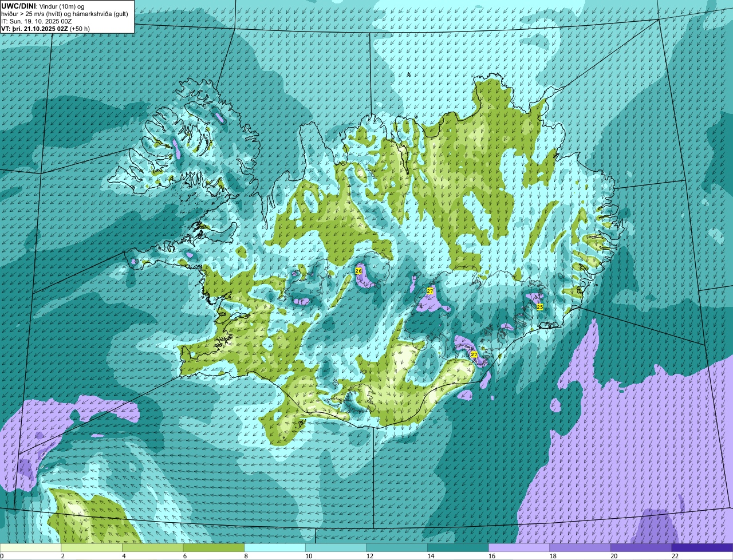Click the '14' label on the wind scale
This screenshot has height=560, width=733.
tap(431, 556)
